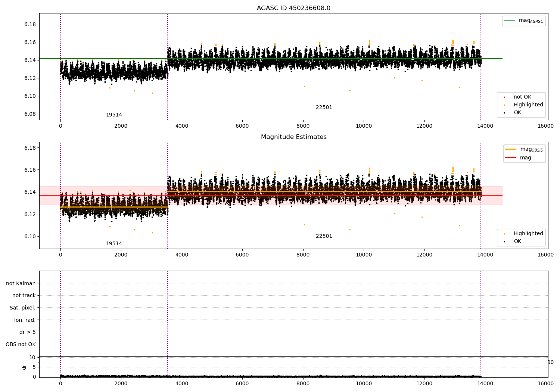This screenshot has height=392, width=560.
Task: Click the 8000 x-tick under the AGASC plot
Action: click(303, 126)
